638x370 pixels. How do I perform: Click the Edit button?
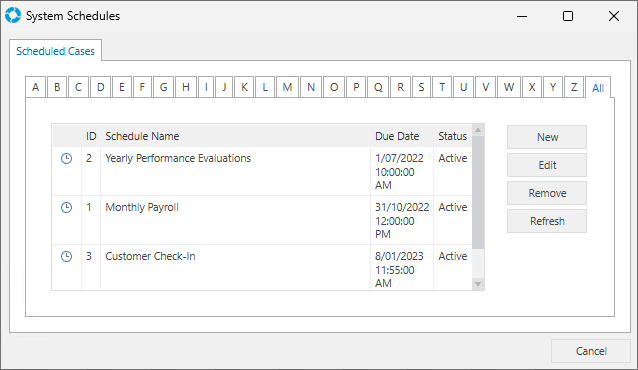coord(547,165)
